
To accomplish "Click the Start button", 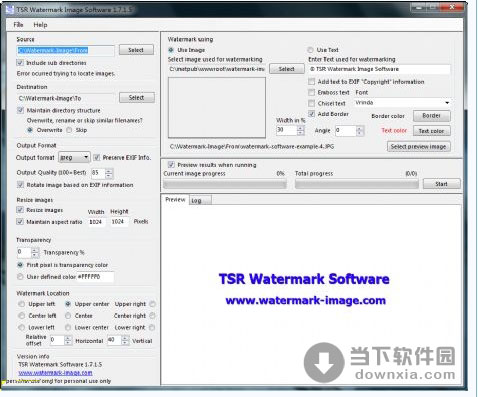I will [442, 184].
